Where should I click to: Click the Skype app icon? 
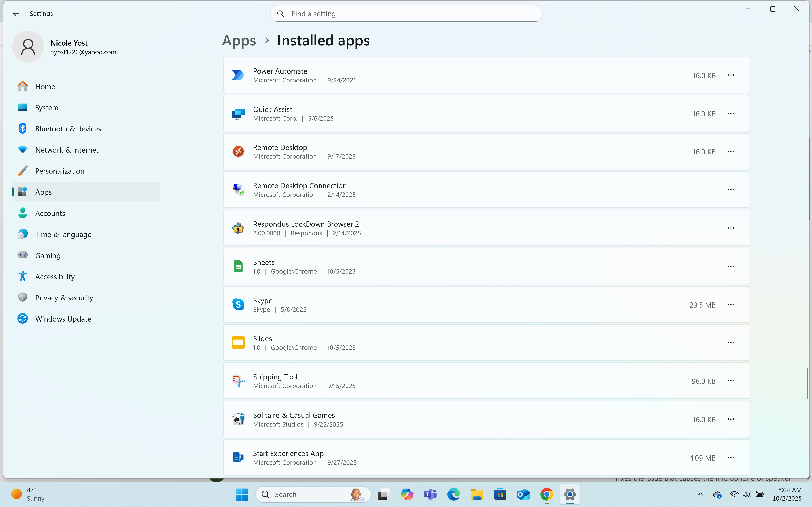(x=238, y=304)
